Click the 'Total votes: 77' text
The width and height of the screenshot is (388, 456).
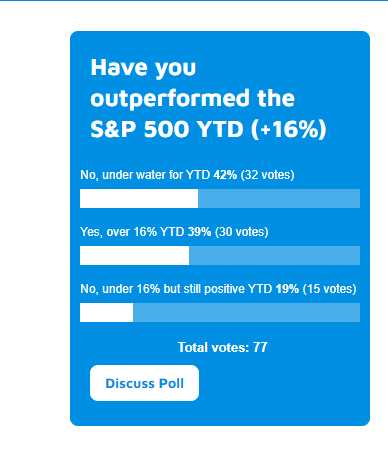223,347
